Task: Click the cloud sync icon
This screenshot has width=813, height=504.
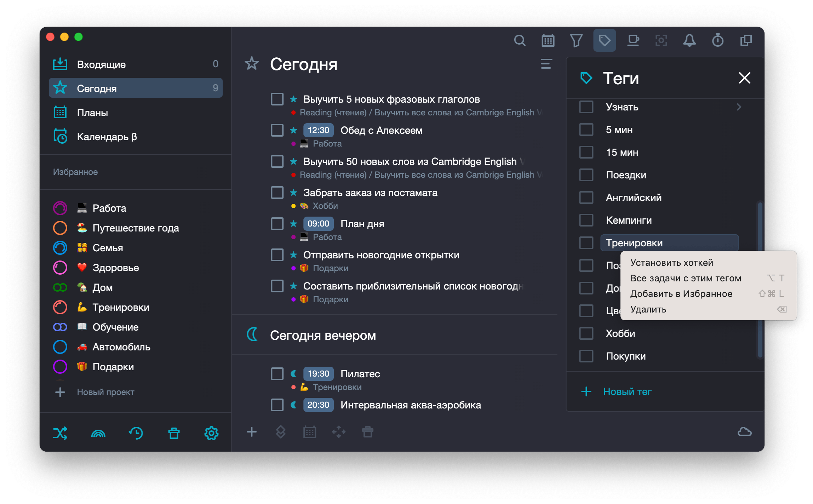Action: [744, 432]
